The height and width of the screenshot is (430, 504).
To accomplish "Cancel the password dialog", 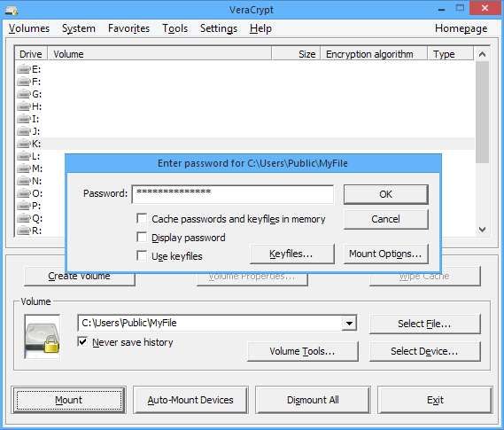I will pyautogui.click(x=385, y=219).
